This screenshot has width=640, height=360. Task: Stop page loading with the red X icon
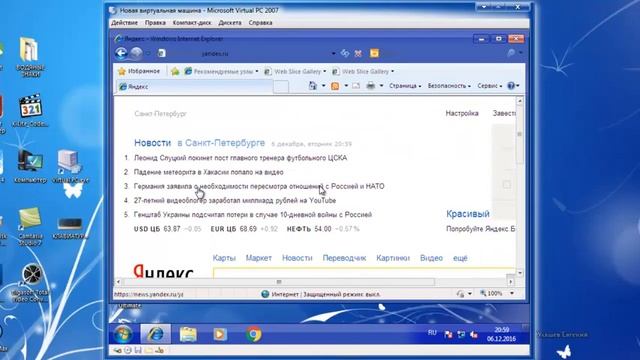pyautogui.click(x=358, y=53)
